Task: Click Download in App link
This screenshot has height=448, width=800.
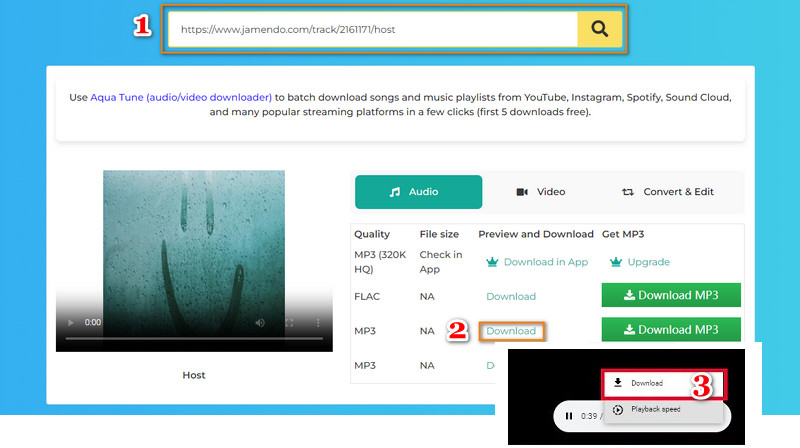Action: coord(546,262)
